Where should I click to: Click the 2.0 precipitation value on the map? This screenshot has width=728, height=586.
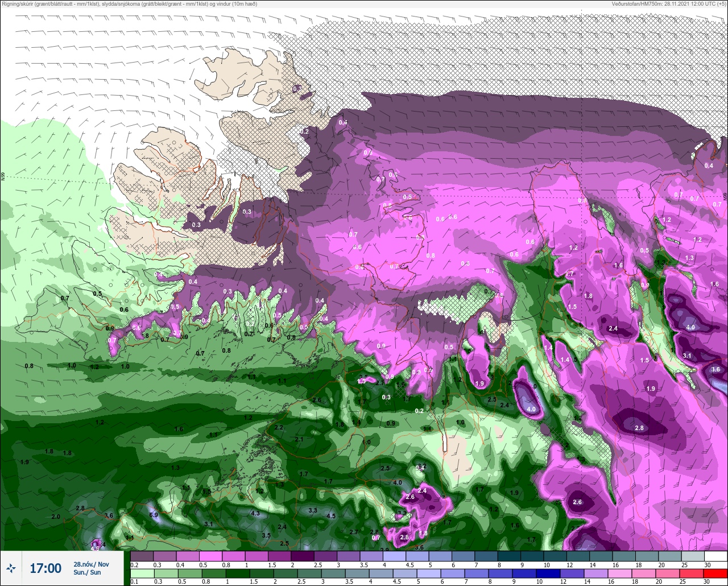pyautogui.click(x=55, y=517)
